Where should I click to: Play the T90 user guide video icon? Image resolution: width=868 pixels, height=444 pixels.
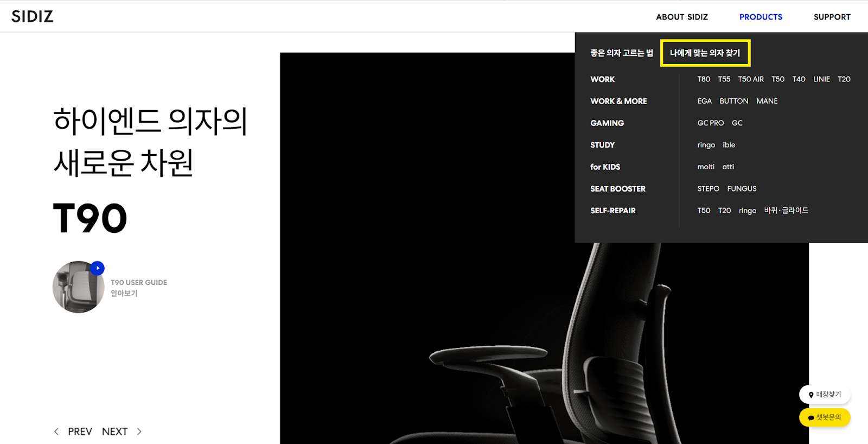(97, 268)
